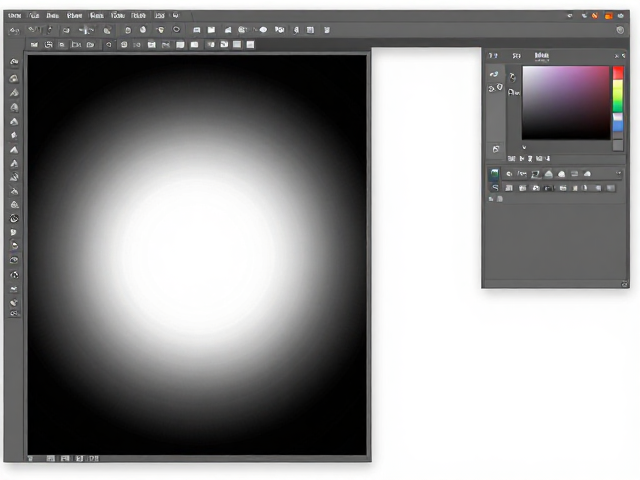Viewport: 640px width, 480px height.
Task: Click the orange icon in the window's top-right corner
Action: coord(609,16)
